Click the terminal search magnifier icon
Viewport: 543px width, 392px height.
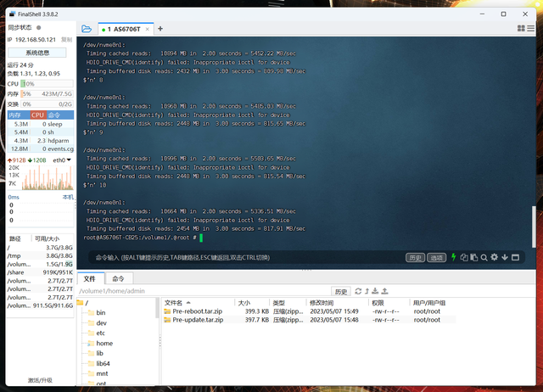tap(484, 257)
